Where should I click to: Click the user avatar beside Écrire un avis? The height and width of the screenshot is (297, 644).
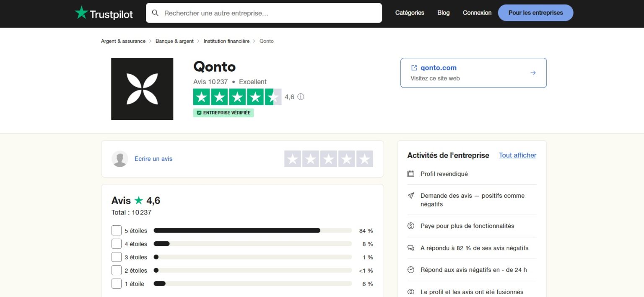tap(120, 159)
